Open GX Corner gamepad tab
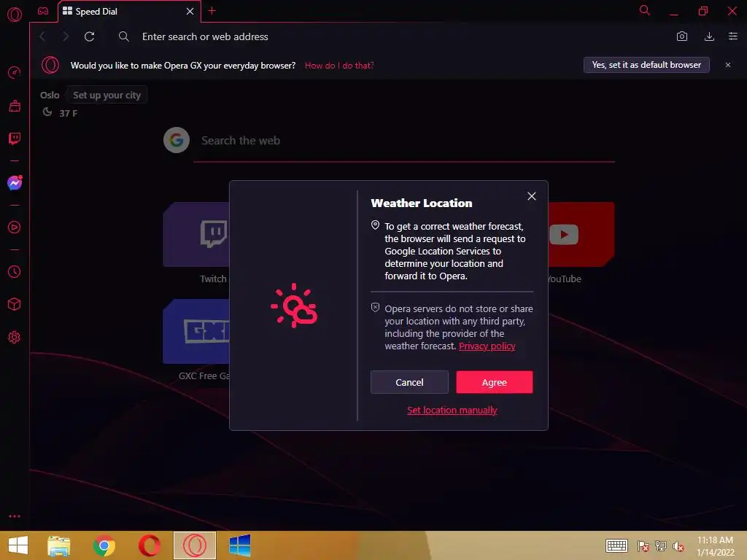Image resolution: width=747 pixels, height=560 pixels. (x=43, y=11)
